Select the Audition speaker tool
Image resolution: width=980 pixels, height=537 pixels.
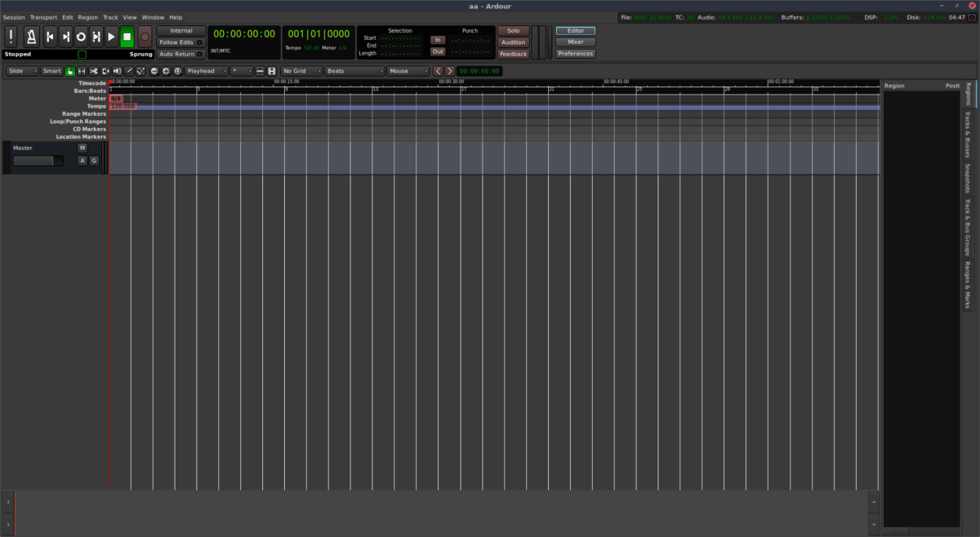pyautogui.click(x=117, y=71)
